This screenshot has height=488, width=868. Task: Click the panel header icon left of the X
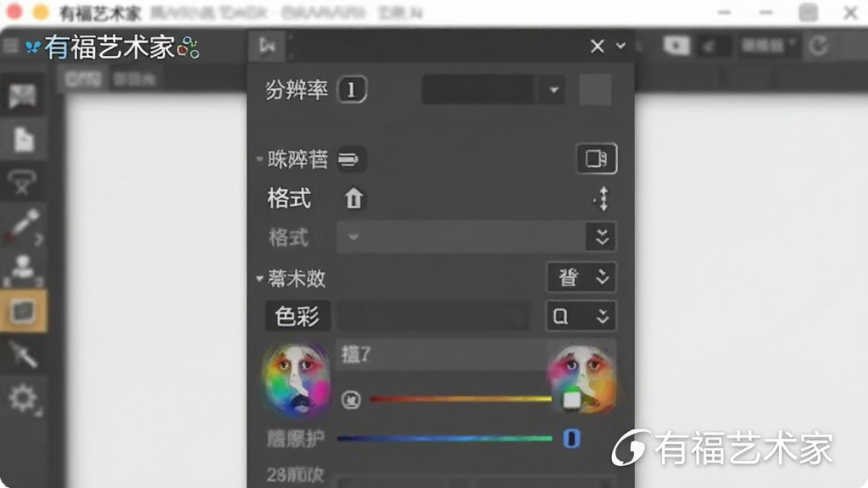point(267,46)
